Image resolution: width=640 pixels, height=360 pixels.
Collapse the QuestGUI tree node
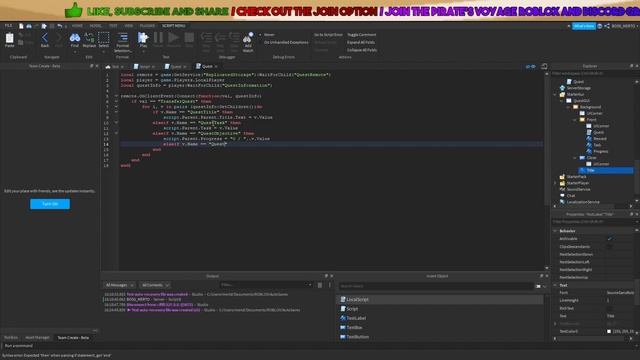coord(562,101)
